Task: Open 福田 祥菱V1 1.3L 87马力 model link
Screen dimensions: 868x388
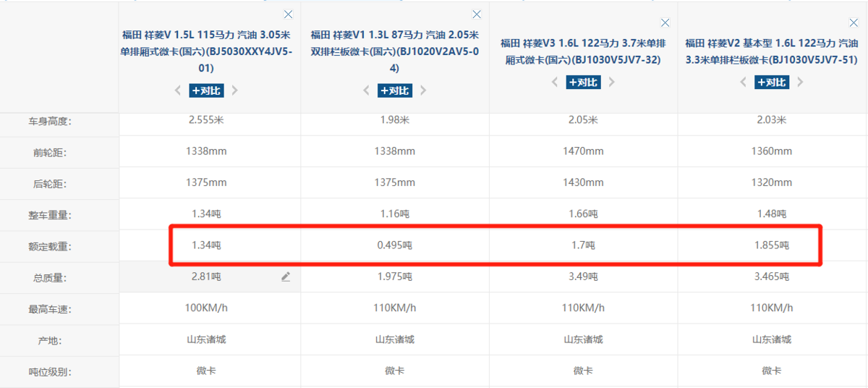Action: point(395,51)
